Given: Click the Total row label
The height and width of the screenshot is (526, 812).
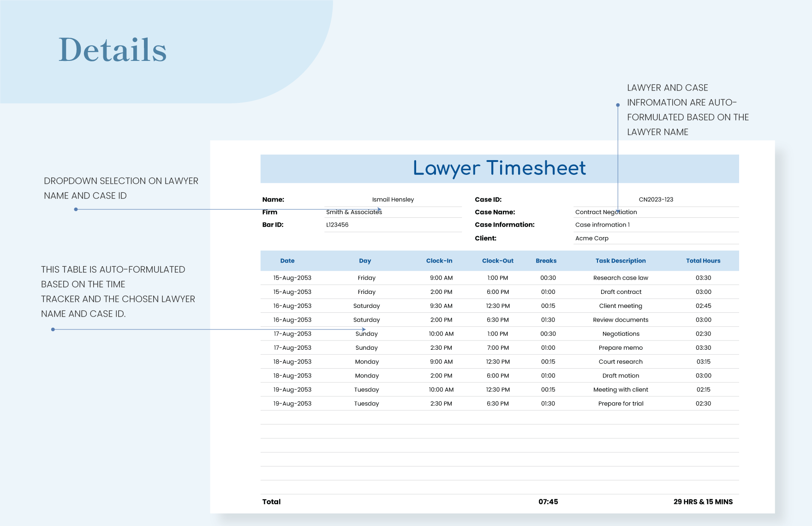Looking at the screenshot, I should pos(271,502).
